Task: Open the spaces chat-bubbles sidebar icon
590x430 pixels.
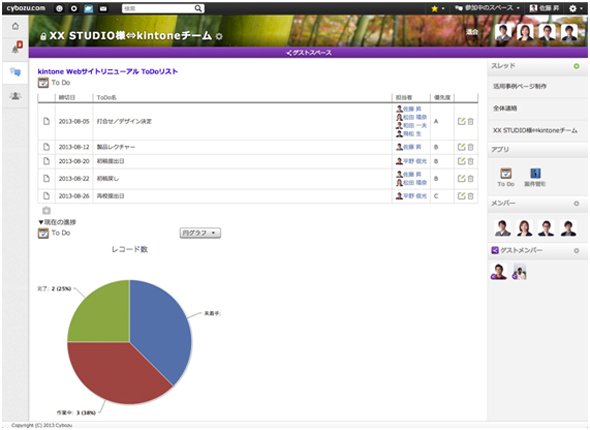Action: [x=15, y=72]
